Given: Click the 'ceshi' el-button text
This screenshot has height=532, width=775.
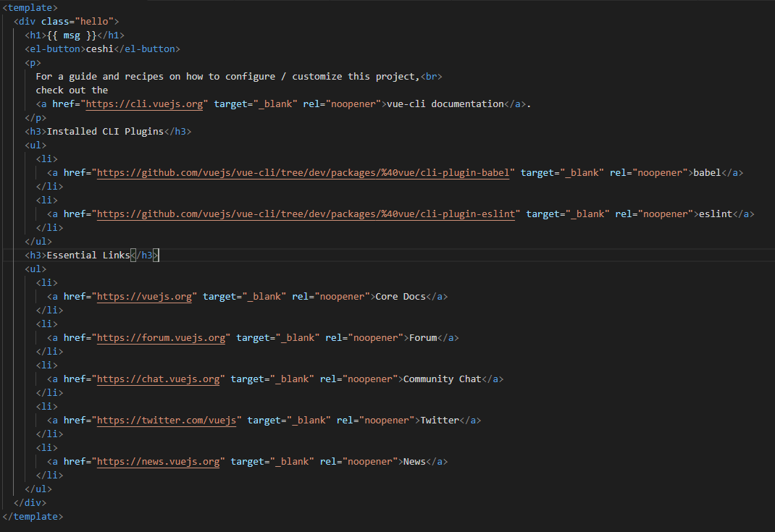Looking at the screenshot, I should pos(99,49).
